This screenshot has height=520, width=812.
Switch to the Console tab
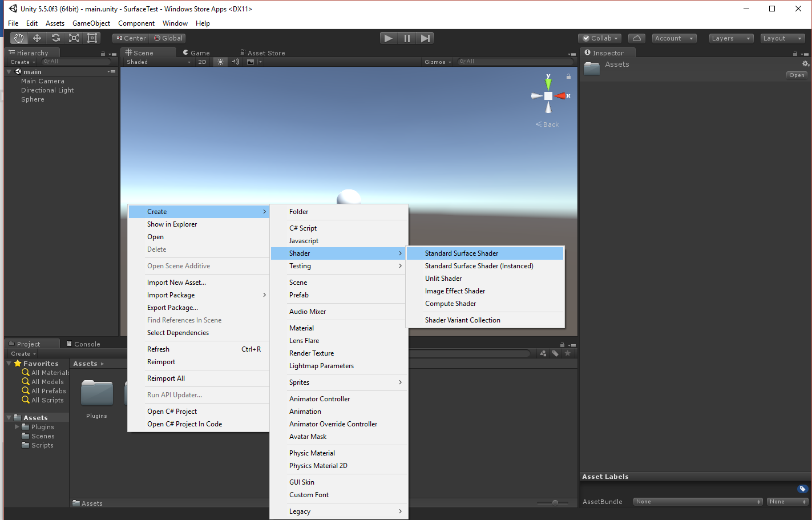point(83,344)
